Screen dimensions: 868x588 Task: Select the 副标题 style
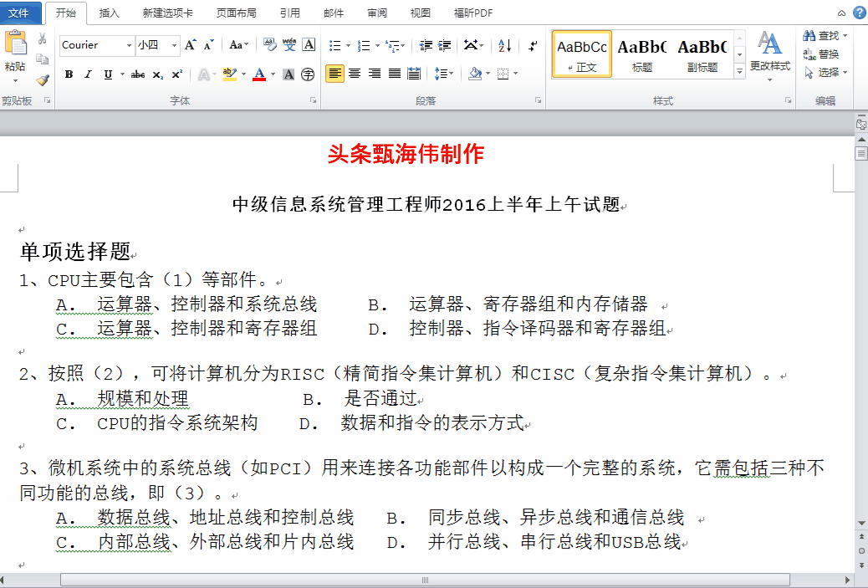(702, 54)
